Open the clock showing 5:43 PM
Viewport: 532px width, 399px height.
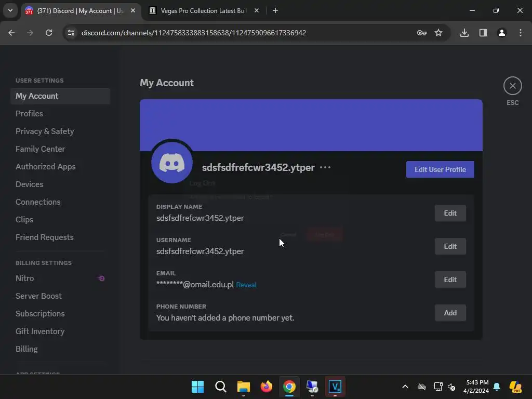tap(476, 387)
